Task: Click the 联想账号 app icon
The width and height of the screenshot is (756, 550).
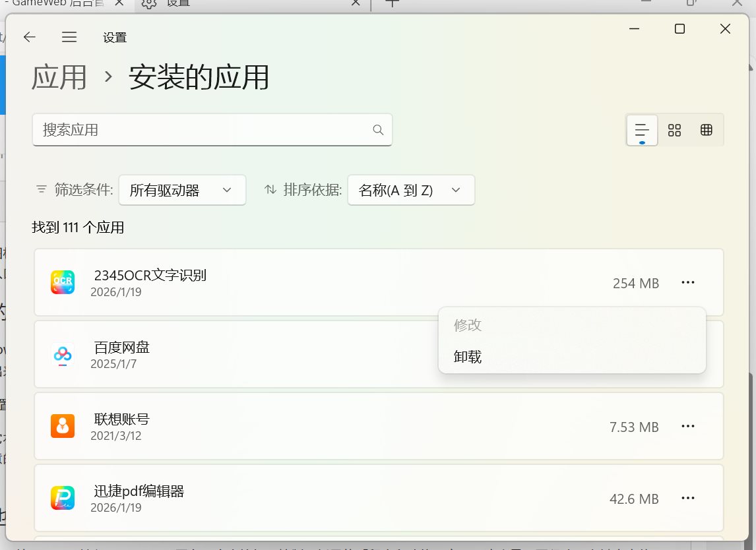Action: pyautogui.click(x=63, y=426)
